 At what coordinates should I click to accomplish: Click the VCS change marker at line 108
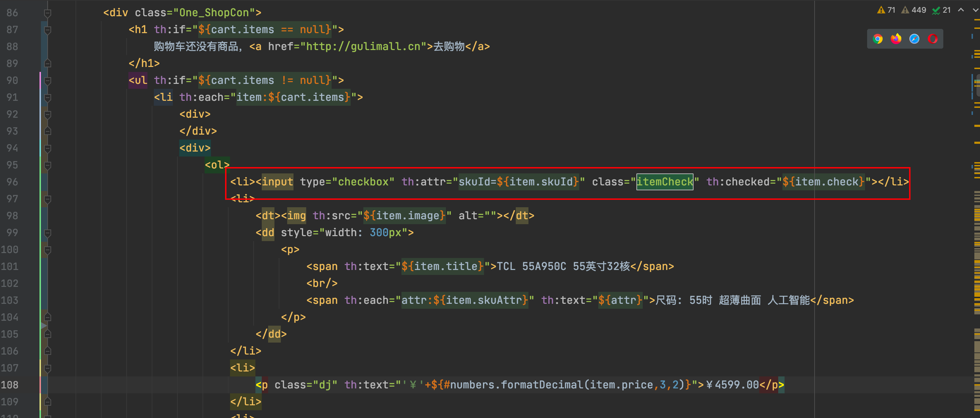(x=40, y=385)
